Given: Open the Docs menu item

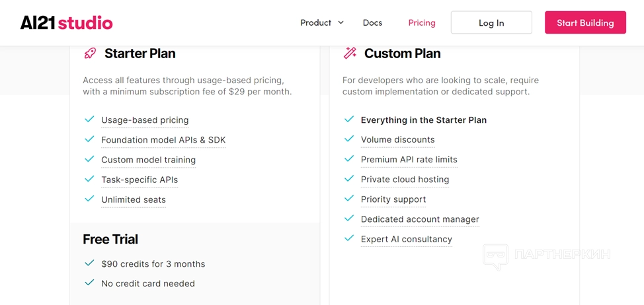Looking at the screenshot, I should point(372,22).
